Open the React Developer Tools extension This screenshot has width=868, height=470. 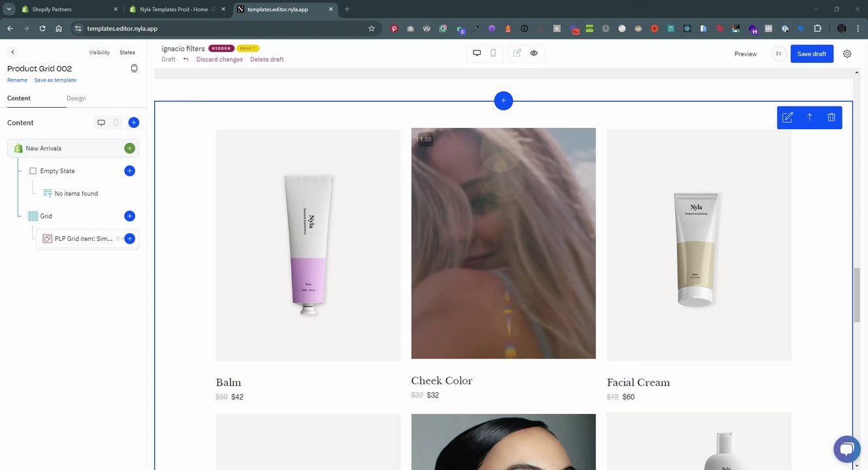tap(687, 29)
